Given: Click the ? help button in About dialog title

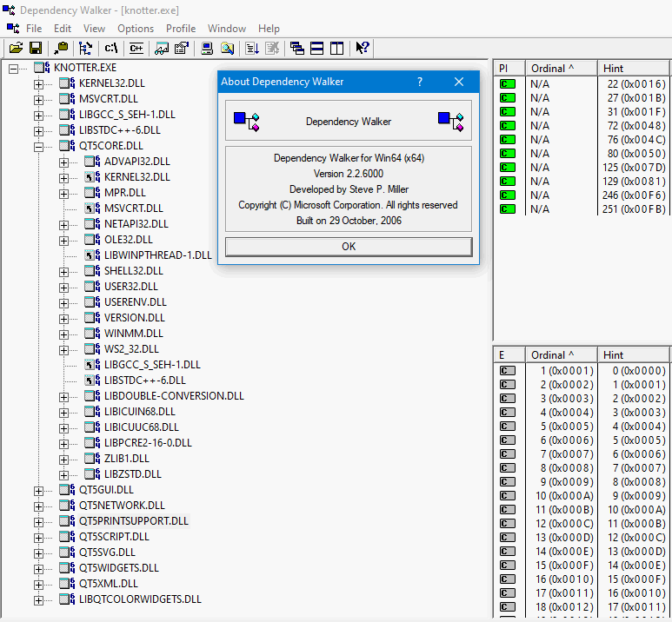Looking at the screenshot, I should pos(420,82).
